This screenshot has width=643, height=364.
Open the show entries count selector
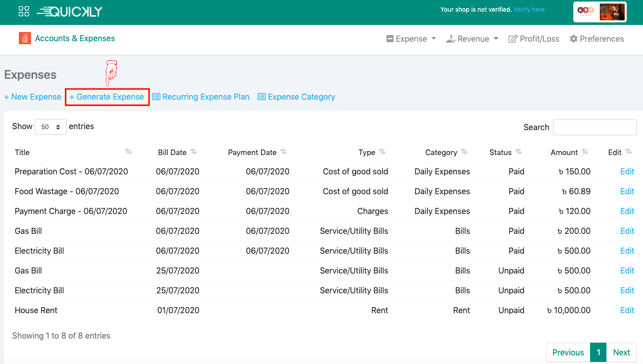(50, 127)
